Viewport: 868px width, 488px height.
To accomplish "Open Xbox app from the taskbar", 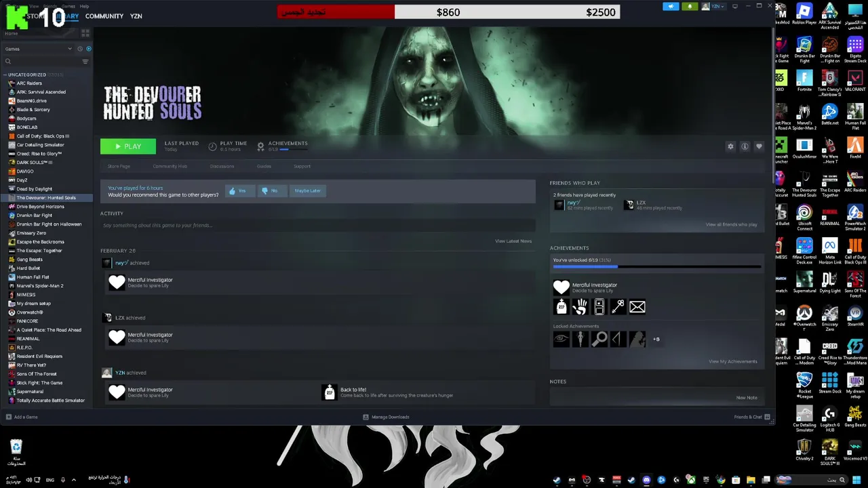I will [691, 480].
